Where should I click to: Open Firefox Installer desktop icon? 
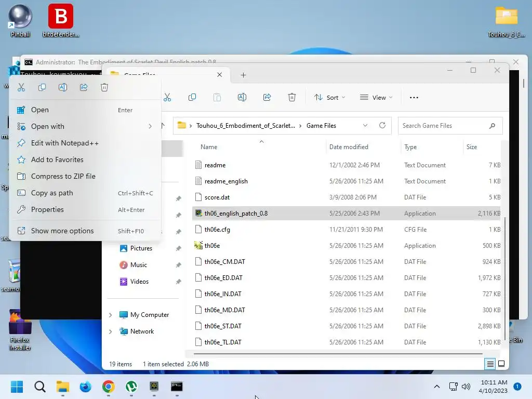pyautogui.click(x=20, y=329)
